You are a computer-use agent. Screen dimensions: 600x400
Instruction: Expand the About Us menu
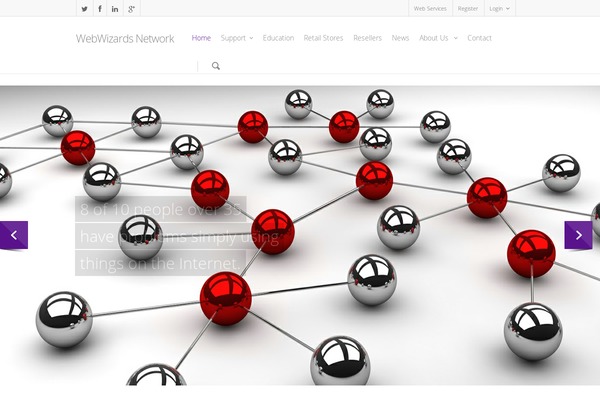coord(438,38)
